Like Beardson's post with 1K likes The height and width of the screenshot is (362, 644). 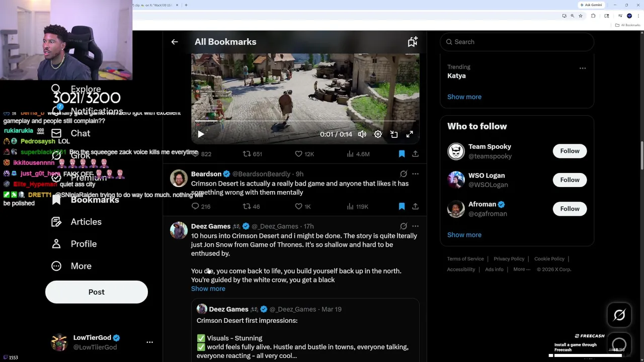tap(302, 206)
